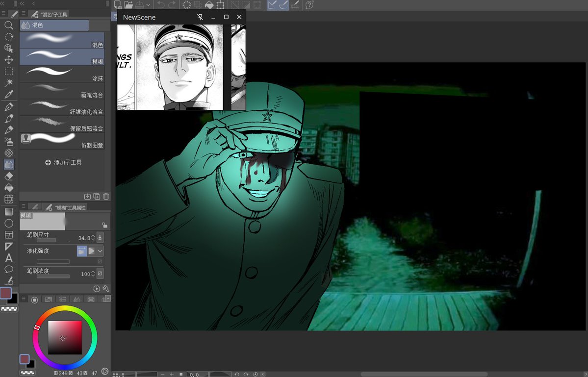Toggle the second 渗化强度 mode button

click(92, 251)
